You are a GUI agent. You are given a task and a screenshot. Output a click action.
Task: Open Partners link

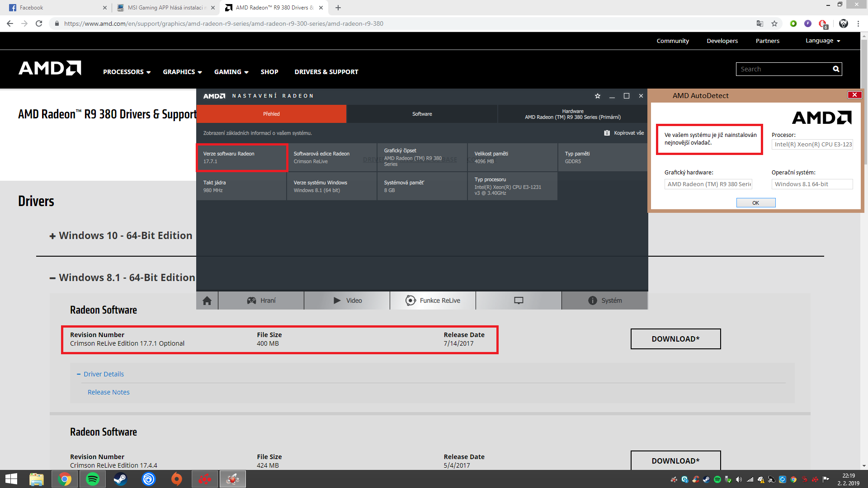point(768,41)
